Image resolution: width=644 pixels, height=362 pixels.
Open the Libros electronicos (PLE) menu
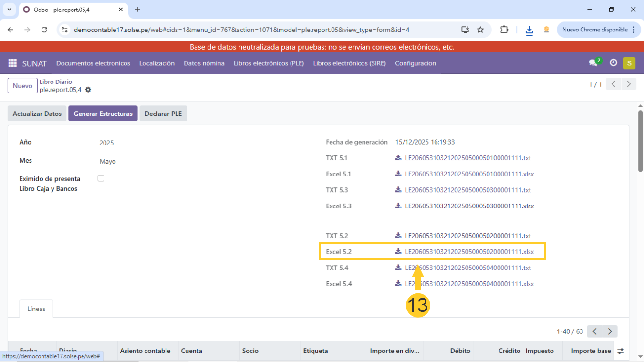(x=269, y=63)
